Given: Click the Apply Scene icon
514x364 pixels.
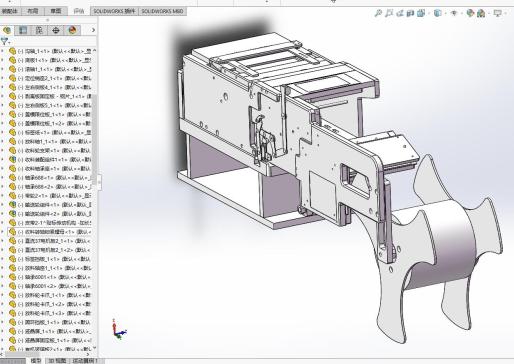Looking at the screenshot, I should pos(481,13).
